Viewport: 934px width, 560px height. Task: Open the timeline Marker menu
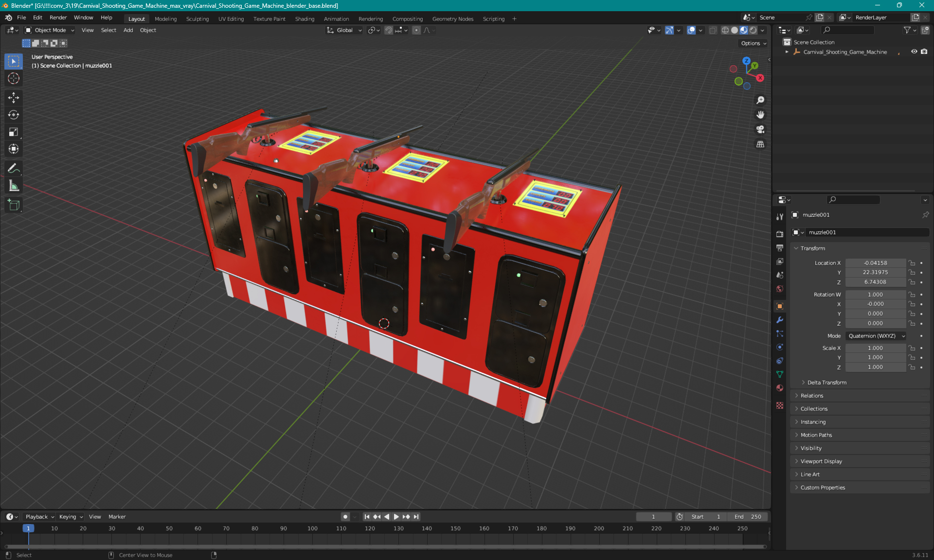pos(117,517)
